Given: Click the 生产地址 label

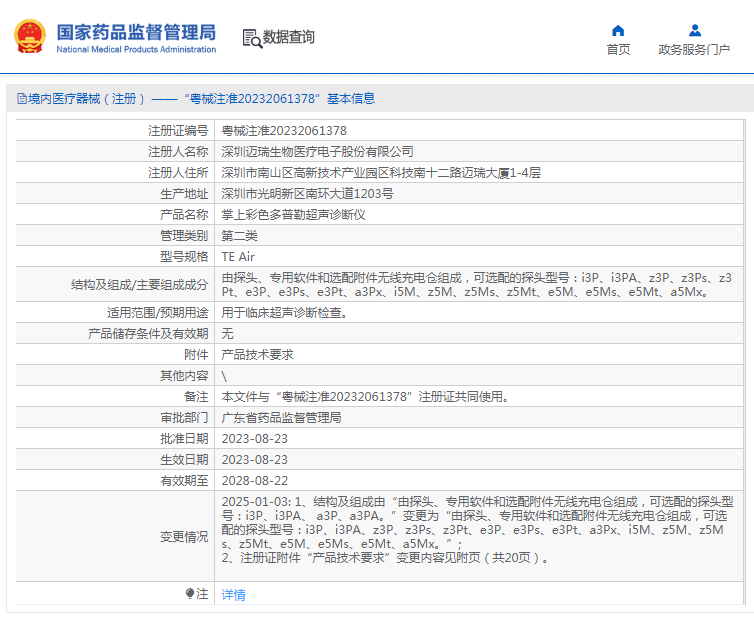Looking at the screenshot, I should (184, 193).
